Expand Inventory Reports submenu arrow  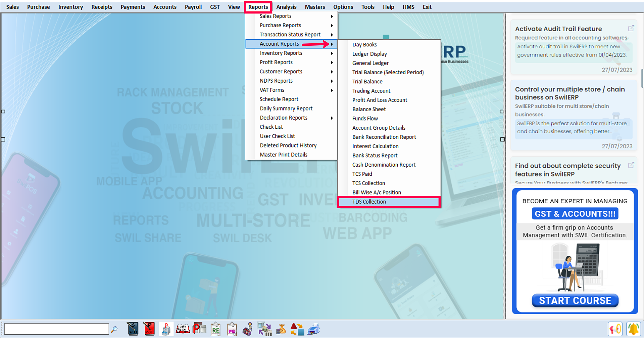[332, 53]
